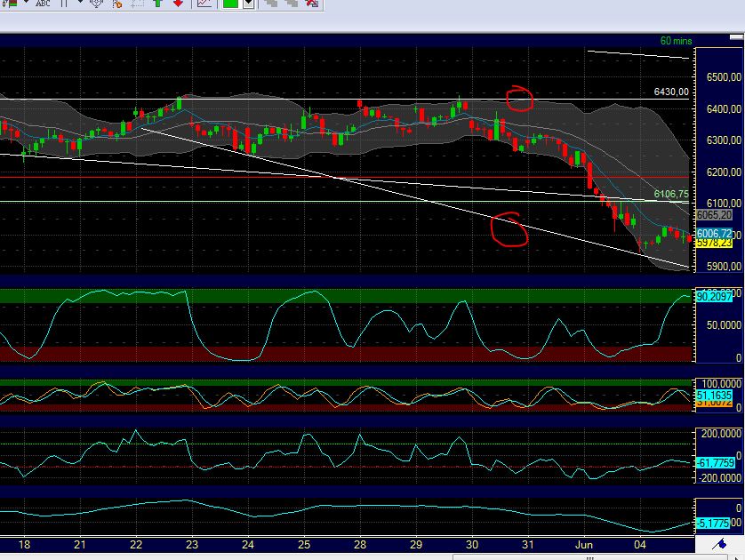The image size is (745, 560).
Task: Click the 6430,00 resistance line label
Action: (671, 92)
